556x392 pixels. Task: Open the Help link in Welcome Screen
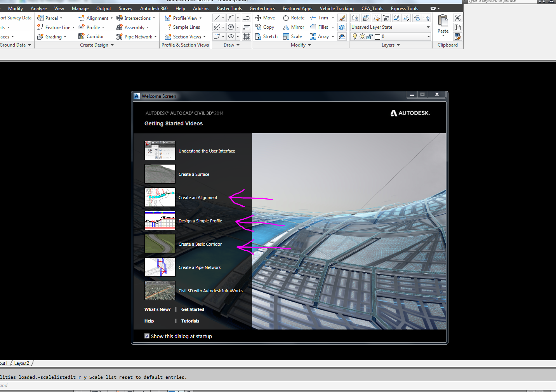149,321
